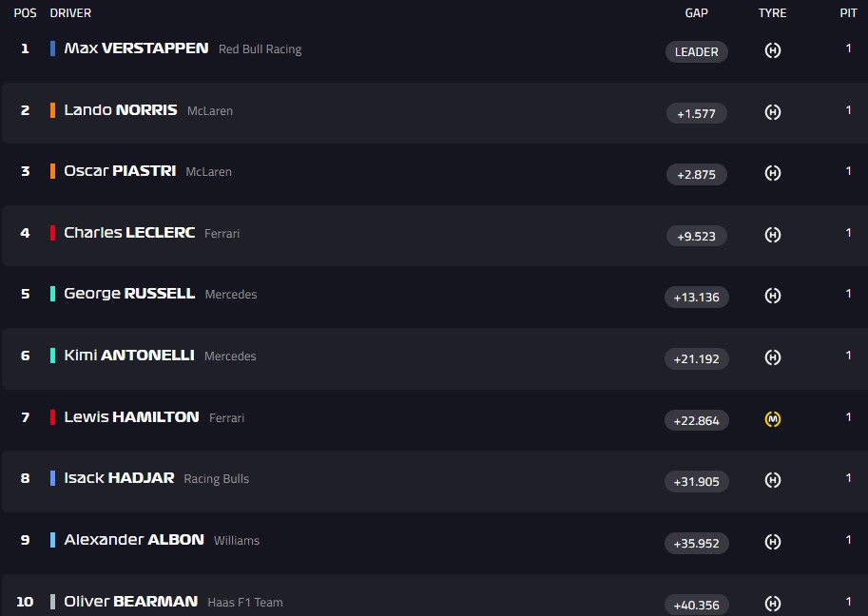Screen dimensions: 868x616
Task: Click Hamilton's yellow medium tyre icon
Action: click(773, 418)
